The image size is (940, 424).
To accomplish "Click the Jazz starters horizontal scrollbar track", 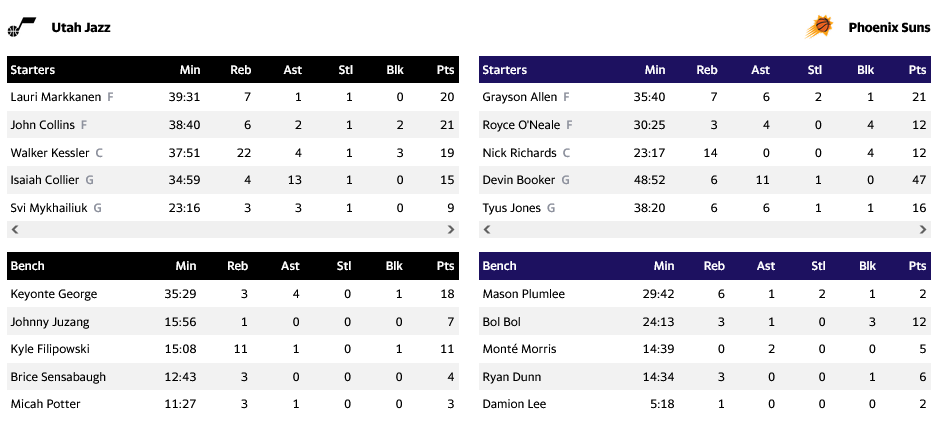I will 234,230.
